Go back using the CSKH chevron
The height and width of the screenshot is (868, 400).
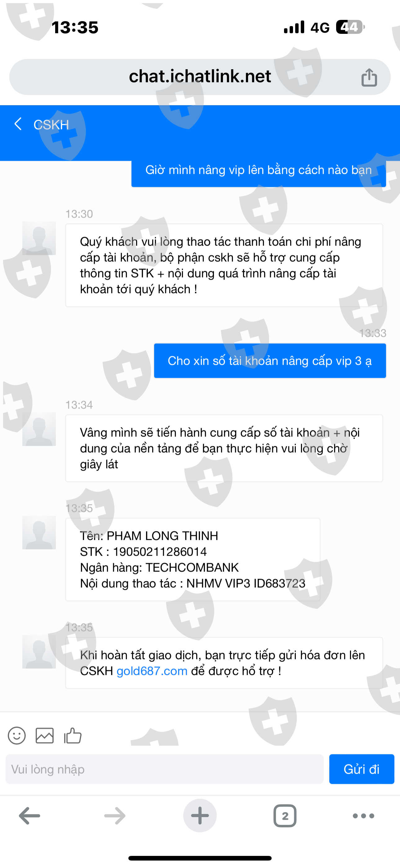click(x=18, y=124)
